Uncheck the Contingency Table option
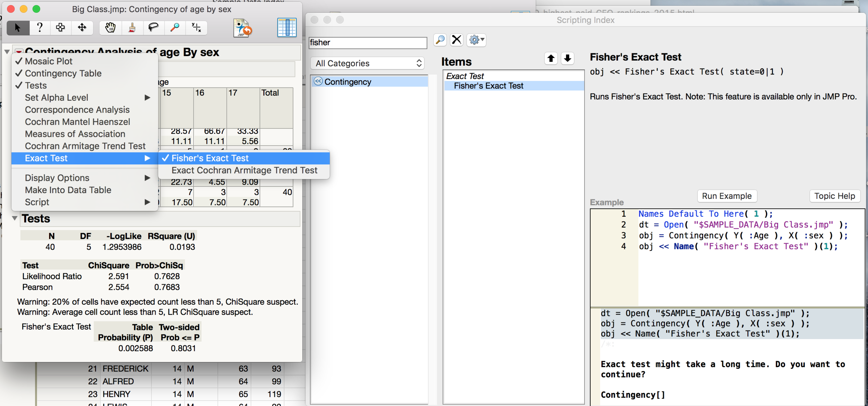 [x=63, y=73]
